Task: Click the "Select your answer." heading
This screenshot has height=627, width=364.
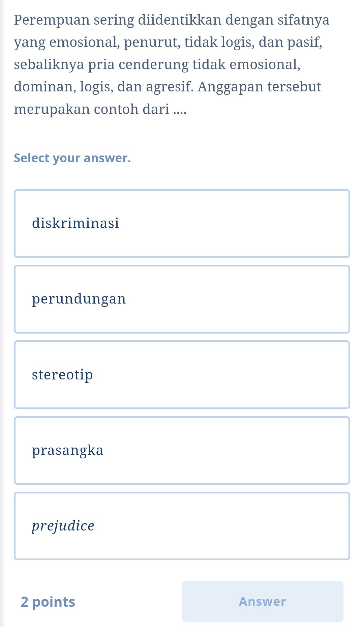Action: 72,158
